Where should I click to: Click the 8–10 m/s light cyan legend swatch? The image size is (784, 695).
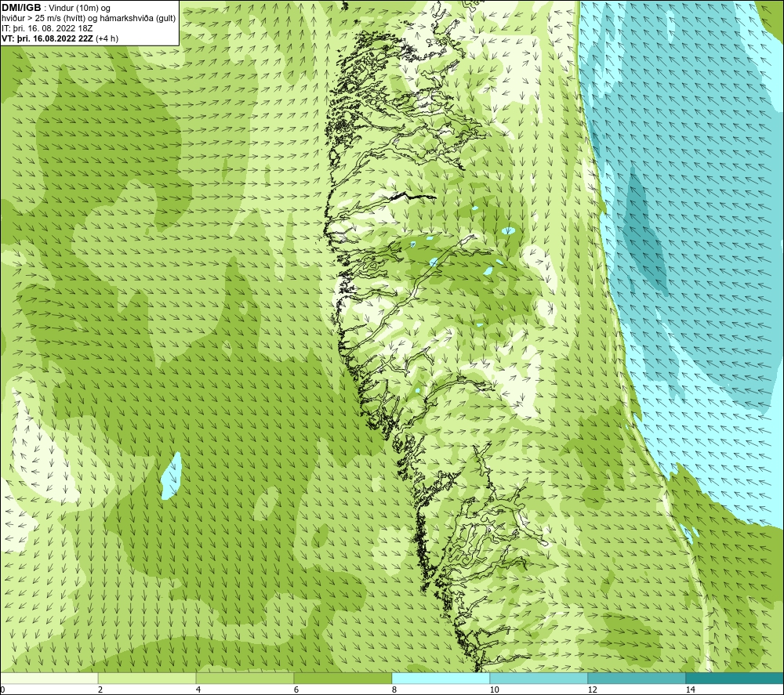441,678
